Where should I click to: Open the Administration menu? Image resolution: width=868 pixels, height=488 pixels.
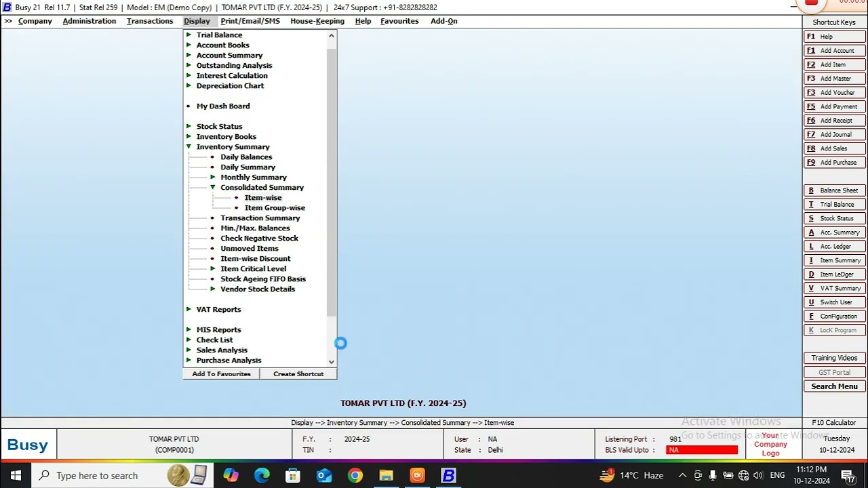click(x=90, y=21)
